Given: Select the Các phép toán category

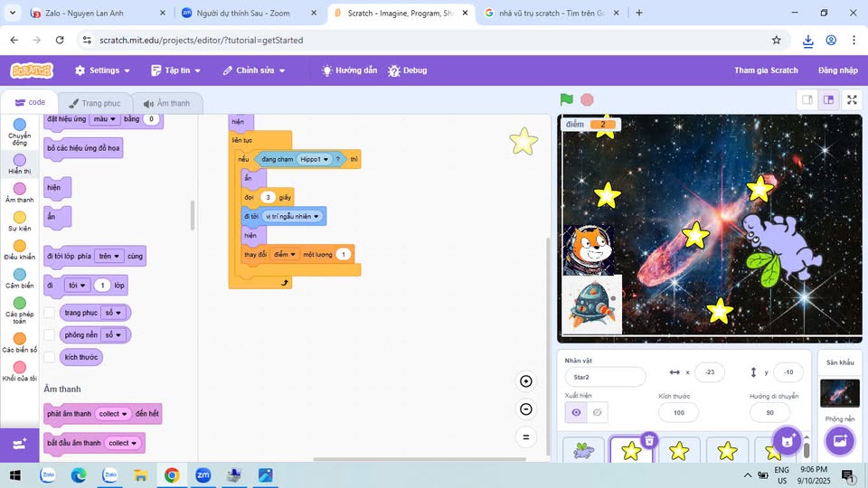Looking at the screenshot, I should [19, 310].
